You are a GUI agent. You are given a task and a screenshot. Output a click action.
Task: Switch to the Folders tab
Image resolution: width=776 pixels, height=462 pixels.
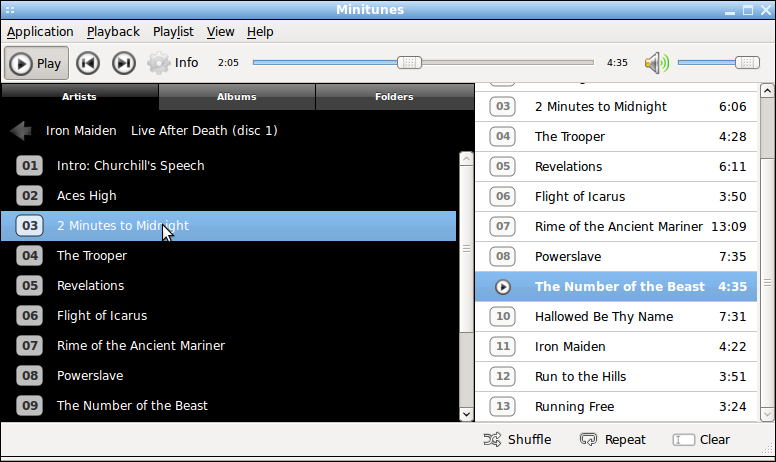click(394, 96)
